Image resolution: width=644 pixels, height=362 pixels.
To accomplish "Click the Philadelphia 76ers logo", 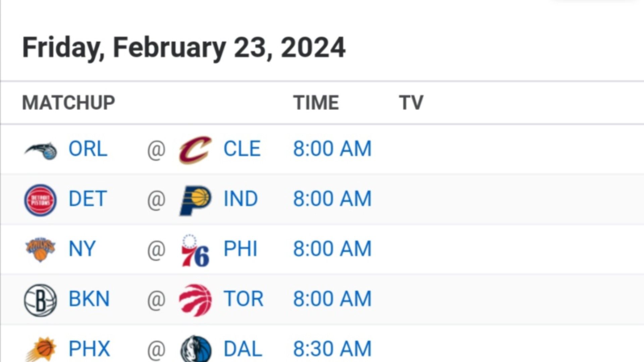I will coord(195,250).
